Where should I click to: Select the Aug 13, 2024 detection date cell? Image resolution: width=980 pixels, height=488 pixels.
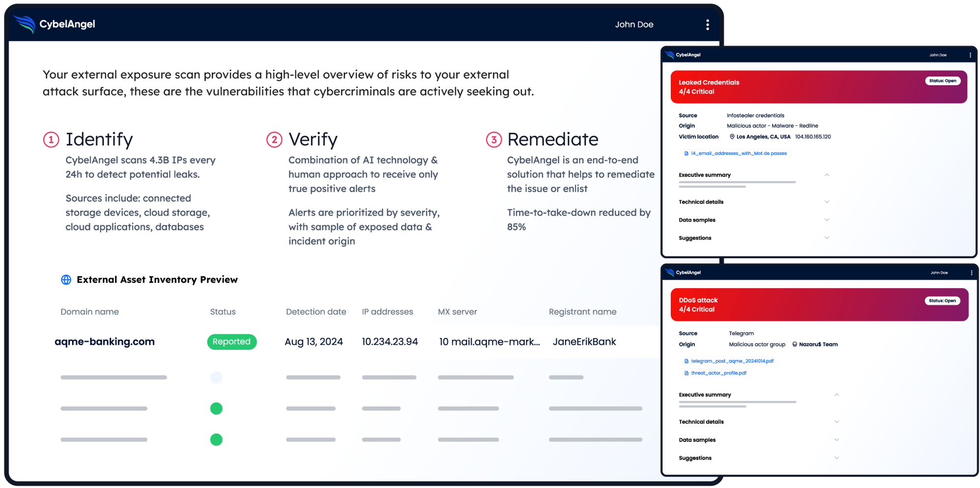point(314,342)
